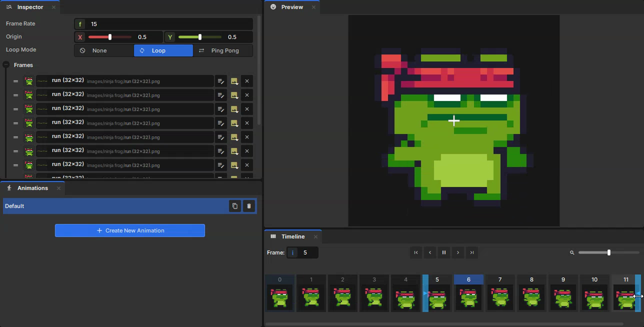Jump to the first frame
Viewport: 644px width, 327px height.
click(416, 253)
